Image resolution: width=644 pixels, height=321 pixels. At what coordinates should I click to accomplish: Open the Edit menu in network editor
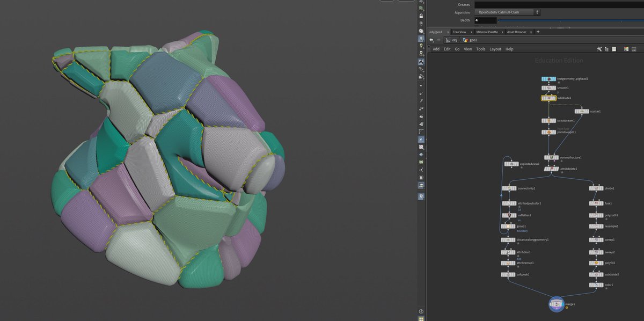click(447, 49)
